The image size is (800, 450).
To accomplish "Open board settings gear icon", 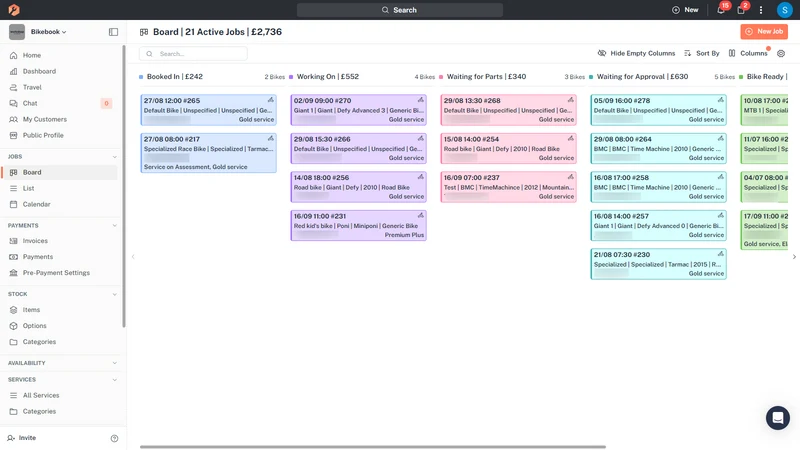I will (x=781, y=53).
